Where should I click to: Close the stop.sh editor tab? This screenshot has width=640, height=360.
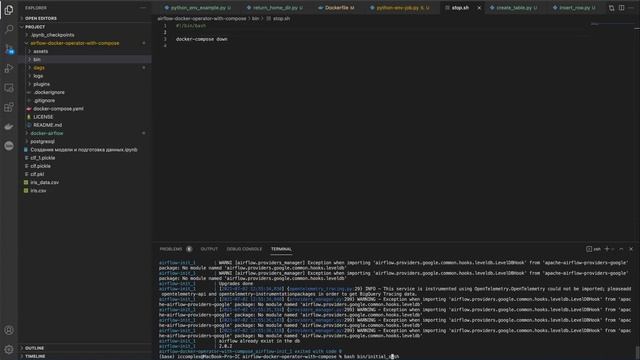479,8
